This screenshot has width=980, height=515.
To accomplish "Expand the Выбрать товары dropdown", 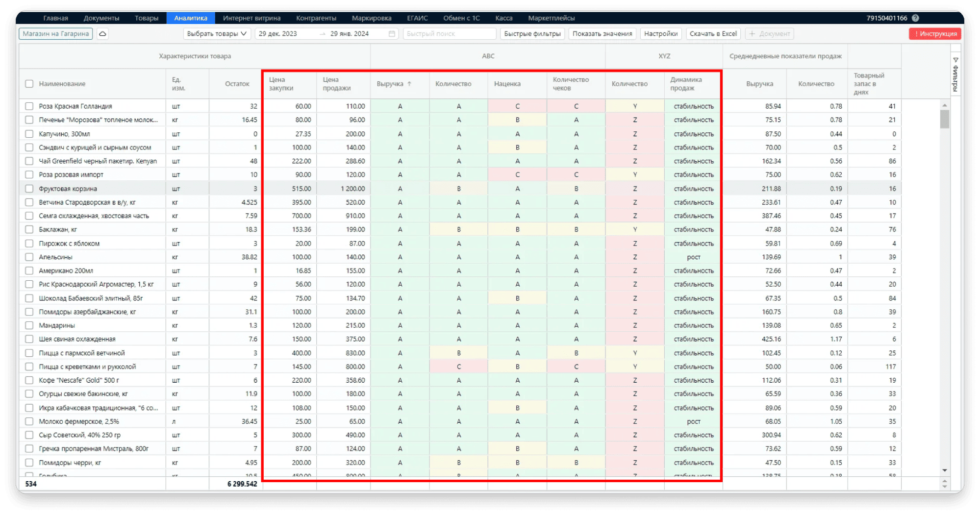I will point(217,34).
